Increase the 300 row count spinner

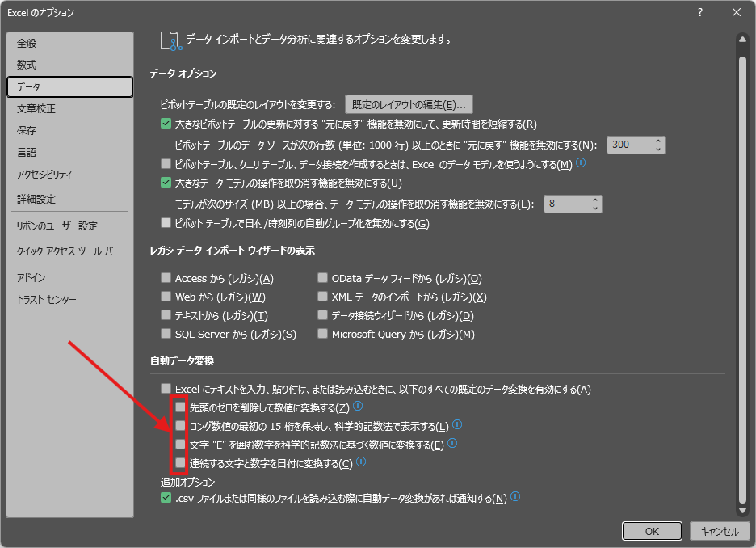click(658, 141)
